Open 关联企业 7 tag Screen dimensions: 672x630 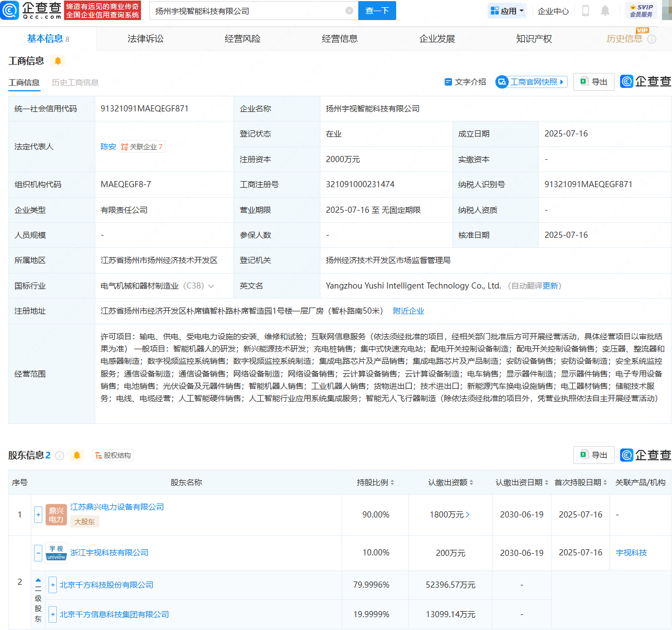(142, 146)
